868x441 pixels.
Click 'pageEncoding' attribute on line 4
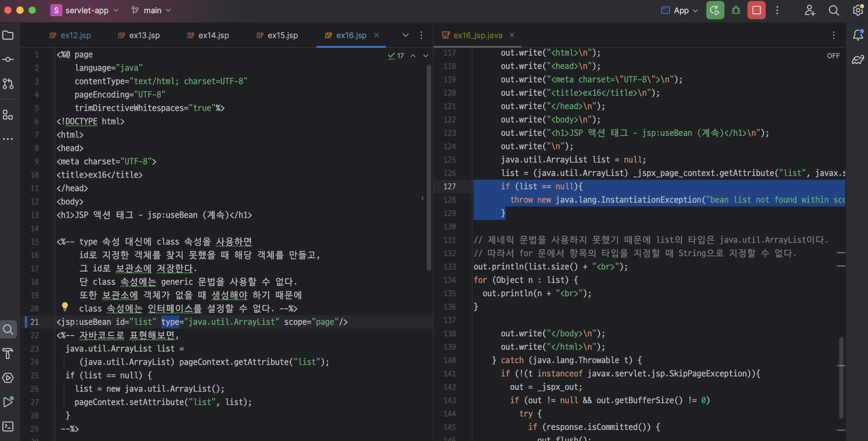click(x=102, y=94)
